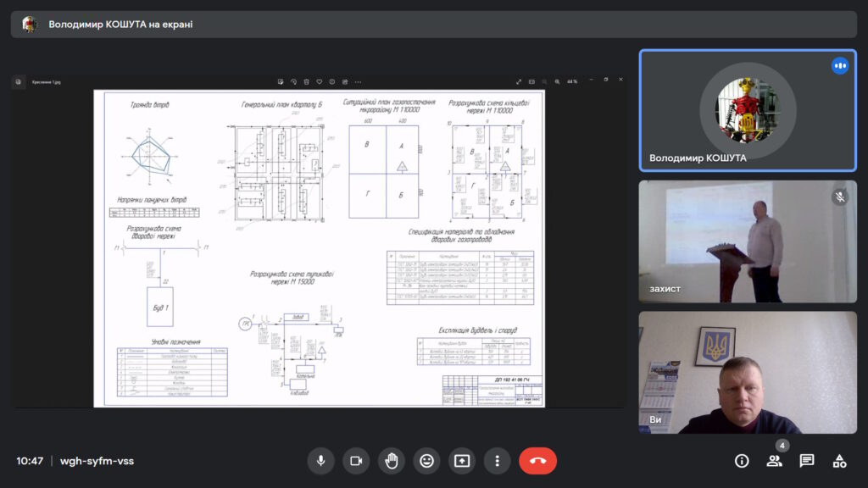Viewport: 868px width, 488px height.
Task: Open the emoji reactions panel
Action: [x=427, y=461]
